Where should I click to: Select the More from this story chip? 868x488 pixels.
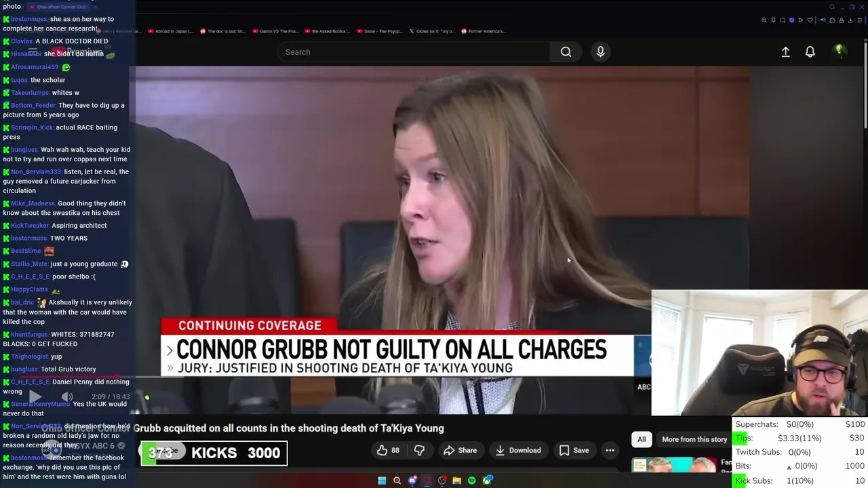point(694,439)
